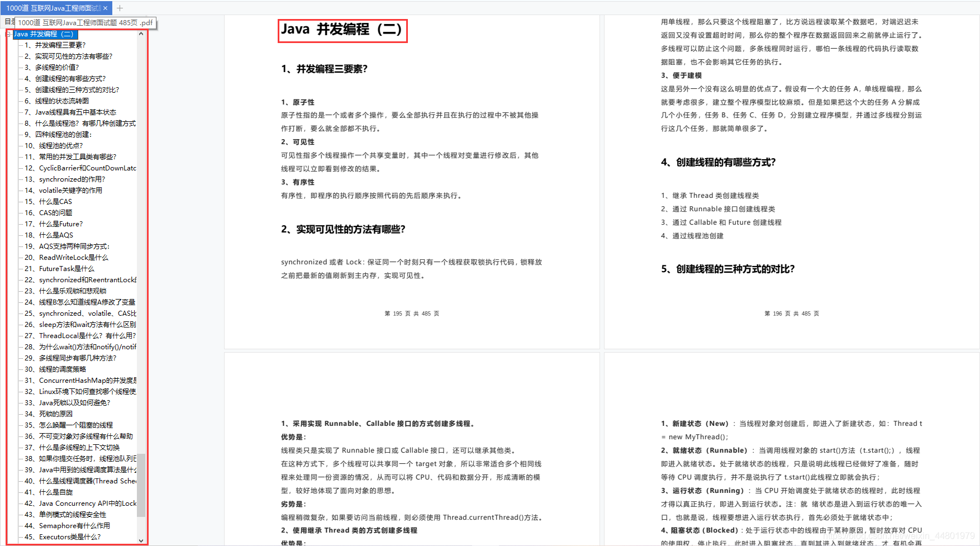Click the footer text 第 196 页 共 485 页
The width and height of the screenshot is (980, 546).
click(x=792, y=314)
